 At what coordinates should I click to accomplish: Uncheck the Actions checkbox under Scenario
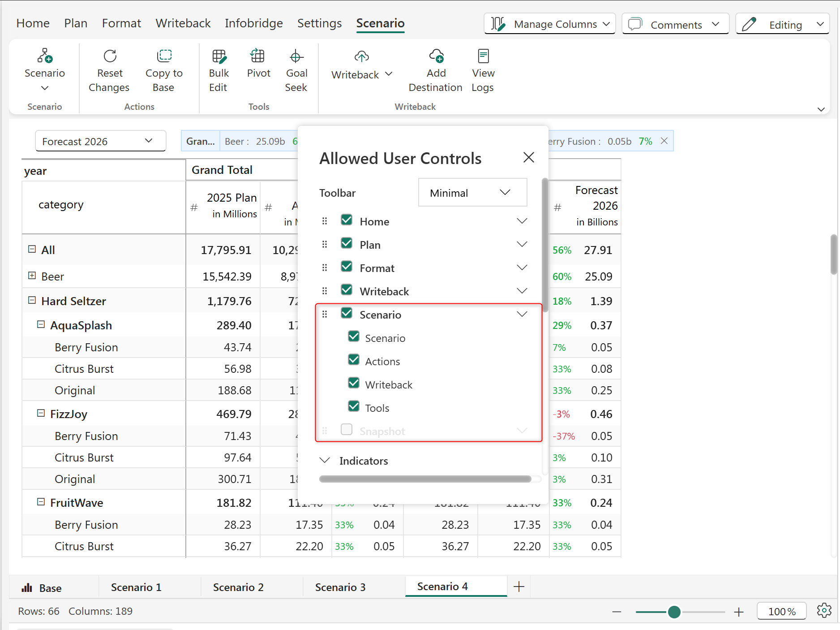tap(354, 360)
